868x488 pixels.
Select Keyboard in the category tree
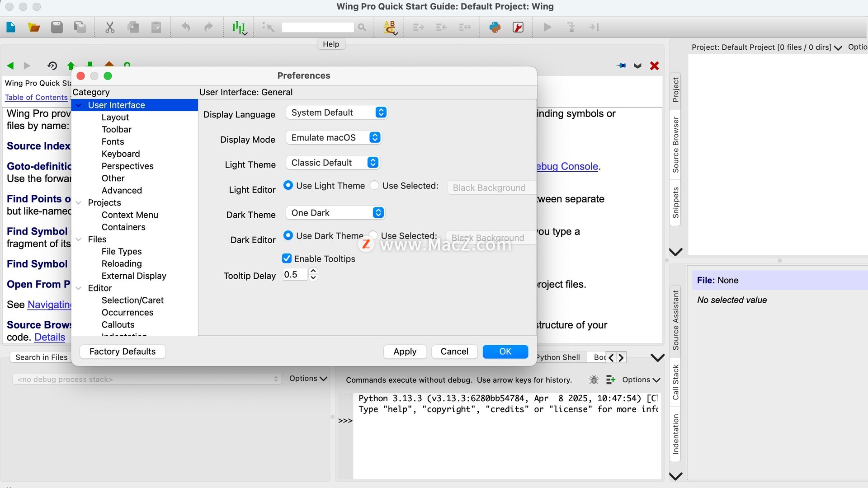click(121, 154)
